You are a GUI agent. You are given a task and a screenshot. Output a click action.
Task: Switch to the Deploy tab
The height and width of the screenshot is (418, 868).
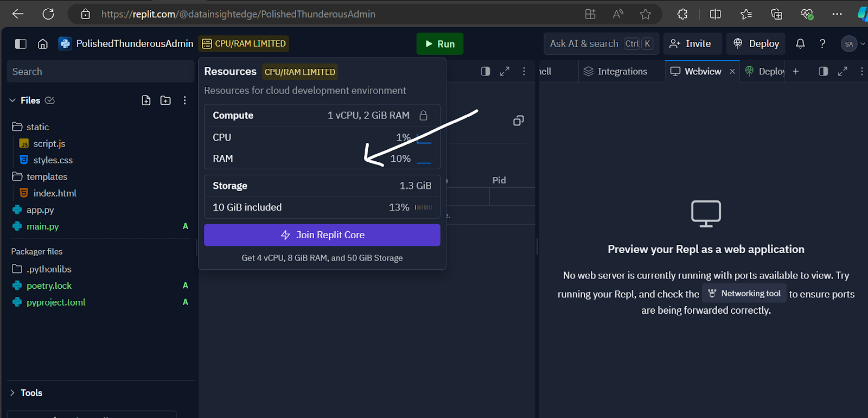pyautogui.click(x=765, y=71)
